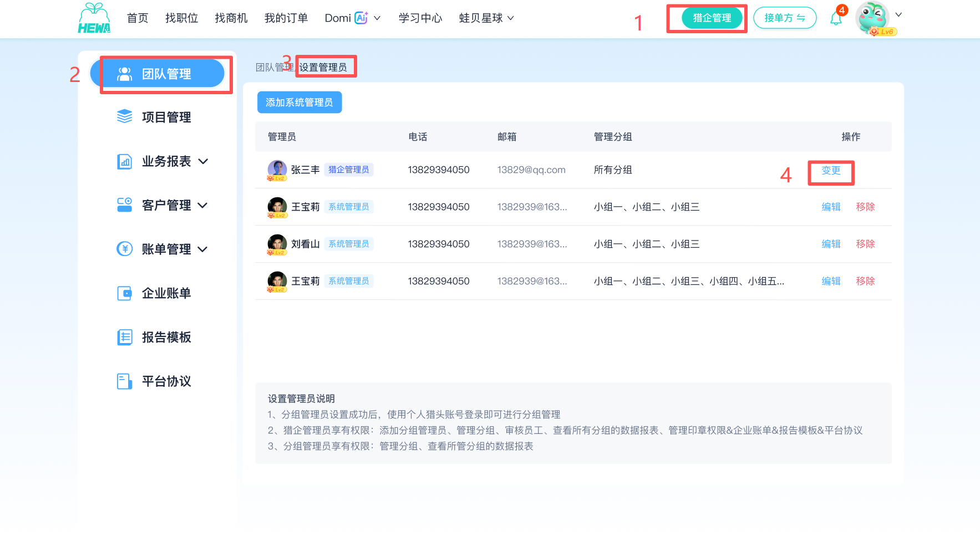This screenshot has width=980, height=537.
Task: Open 项目管理 stacked-layers sidebar item
Action: tap(125, 116)
